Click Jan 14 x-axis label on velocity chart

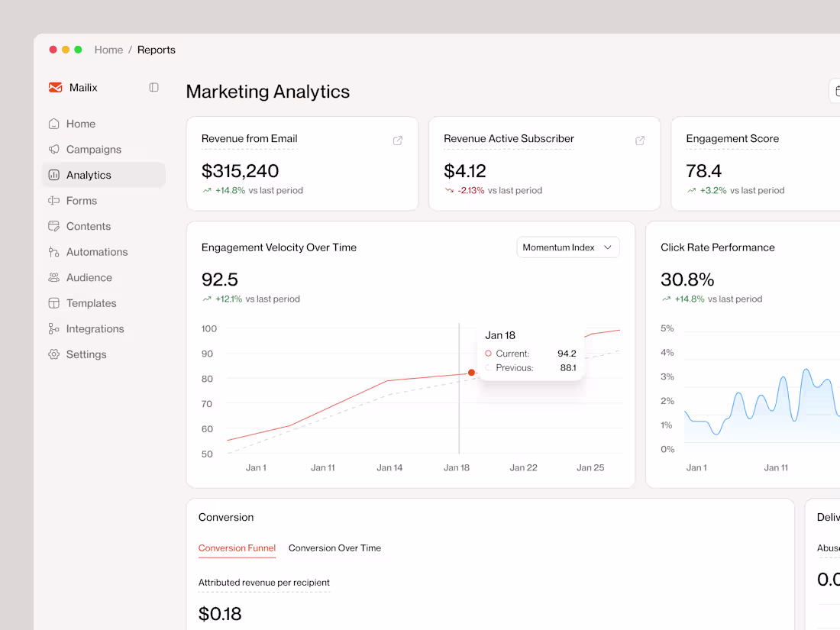coord(389,467)
